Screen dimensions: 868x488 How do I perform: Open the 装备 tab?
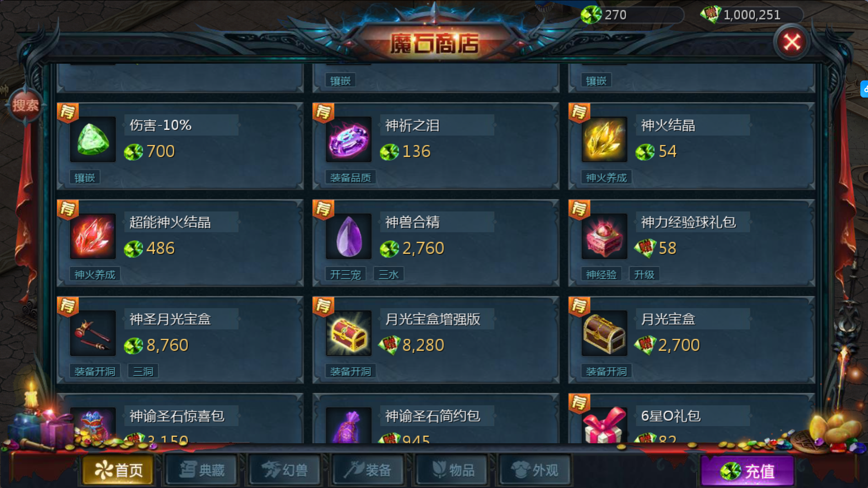(368, 470)
